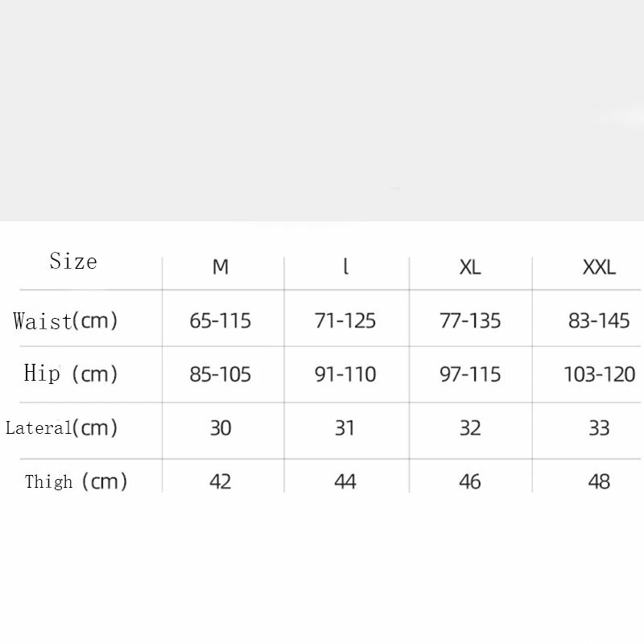Click the lateral value 33
This screenshot has width=644, height=644.
599,428
